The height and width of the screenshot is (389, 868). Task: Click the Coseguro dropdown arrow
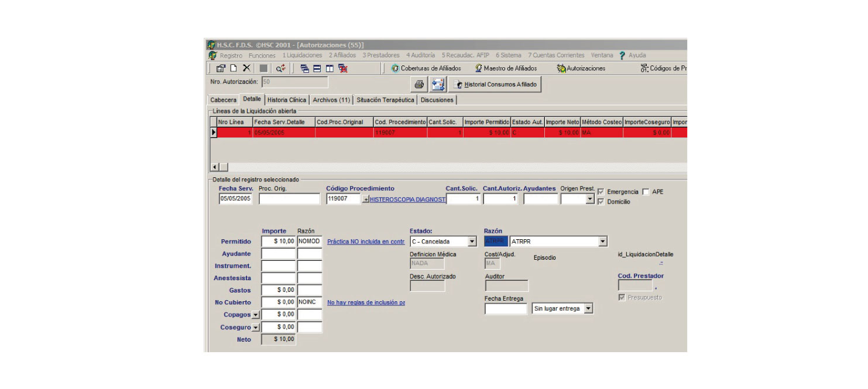pos(256,327)
